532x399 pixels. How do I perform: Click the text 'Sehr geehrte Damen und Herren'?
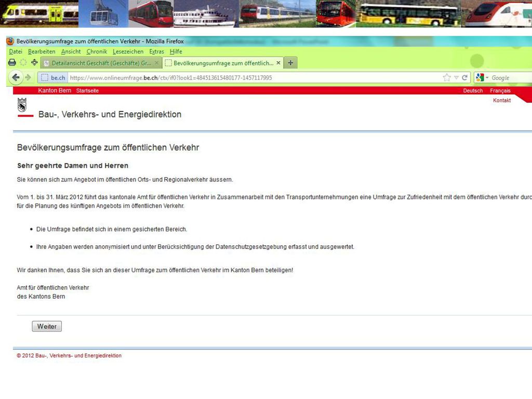click(x=73, y=166)
